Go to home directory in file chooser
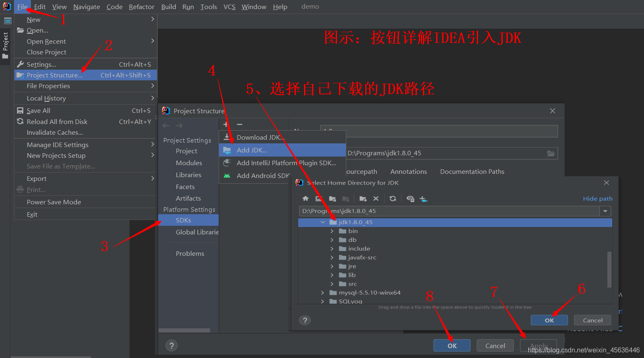 pyautogui.click(x=306, y=199)
